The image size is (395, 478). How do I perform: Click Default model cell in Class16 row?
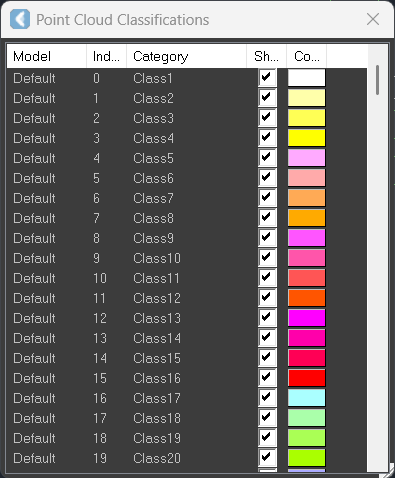coord(34,378)
